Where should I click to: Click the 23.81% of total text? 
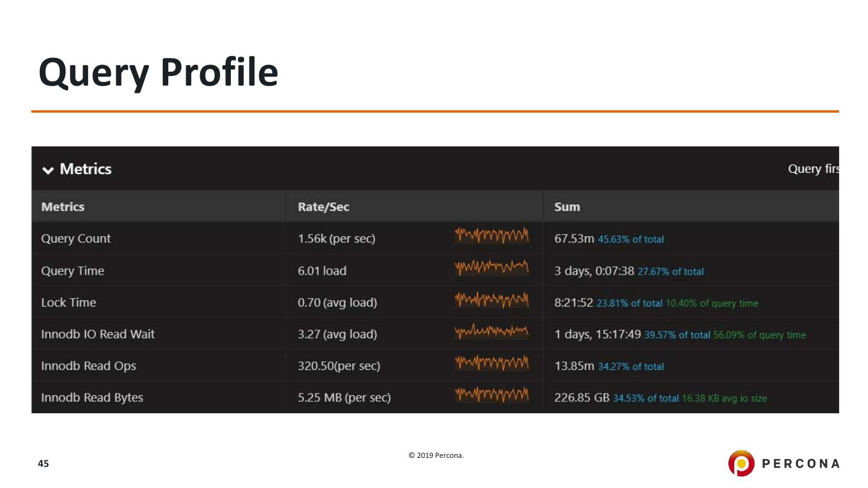point(629,303)
